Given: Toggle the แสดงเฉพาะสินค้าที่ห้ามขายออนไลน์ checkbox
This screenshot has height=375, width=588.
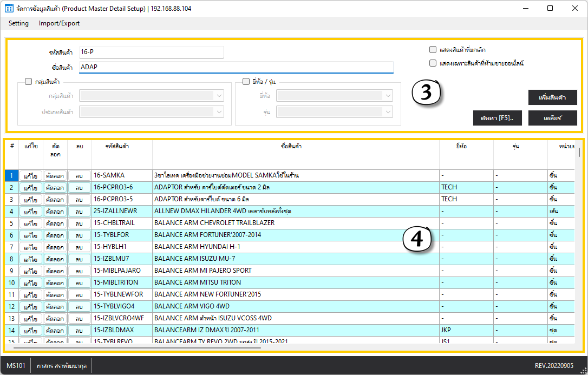Looking at the screenshot, I should 433,63.
